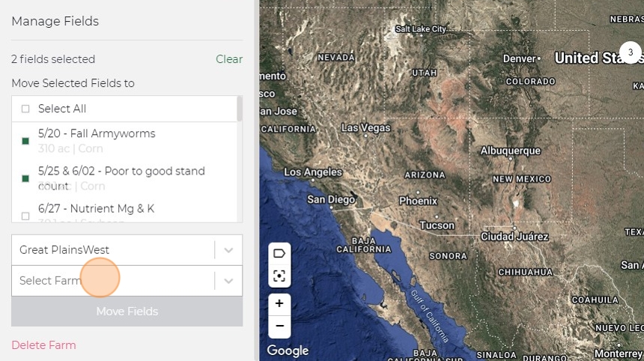644x361 pixels.
Task: Select the 5/20 - Fall Armyworms list item
Action: tap(97, 133)
